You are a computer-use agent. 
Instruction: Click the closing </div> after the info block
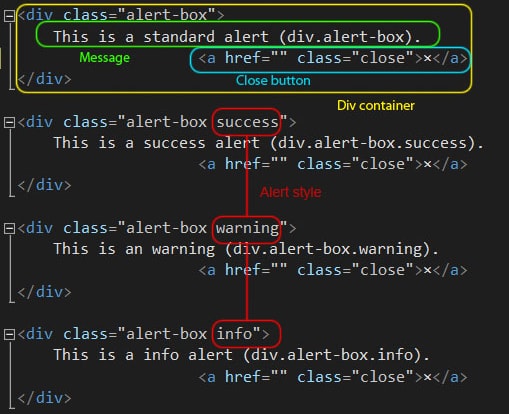tap(44, 398)
